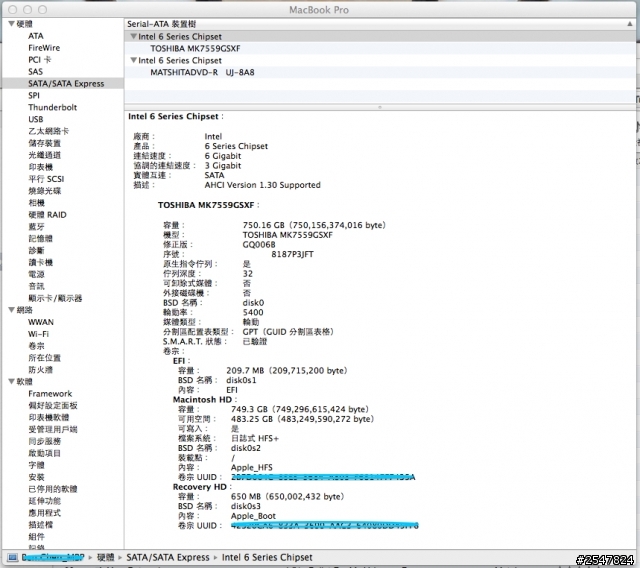Open the USB sidebar item
This screenshot has height=568, width=640.
pyautogui.click(x=36, y=119)
